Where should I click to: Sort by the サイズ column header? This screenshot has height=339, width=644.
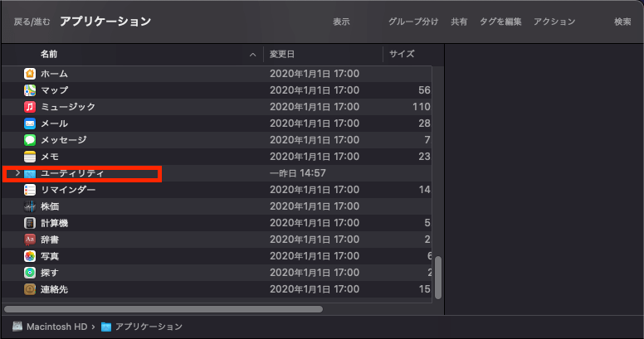[402, 54]
